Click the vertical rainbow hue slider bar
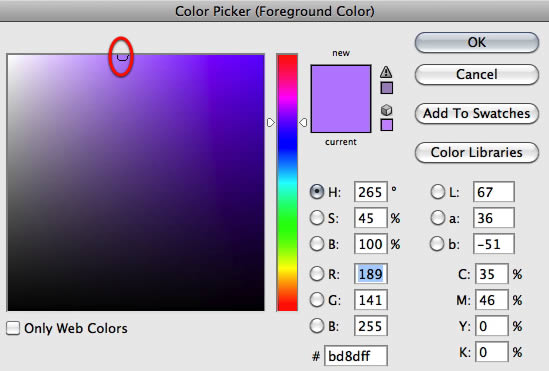The height and width of the screenshot is (371, 549). (287, 182)
